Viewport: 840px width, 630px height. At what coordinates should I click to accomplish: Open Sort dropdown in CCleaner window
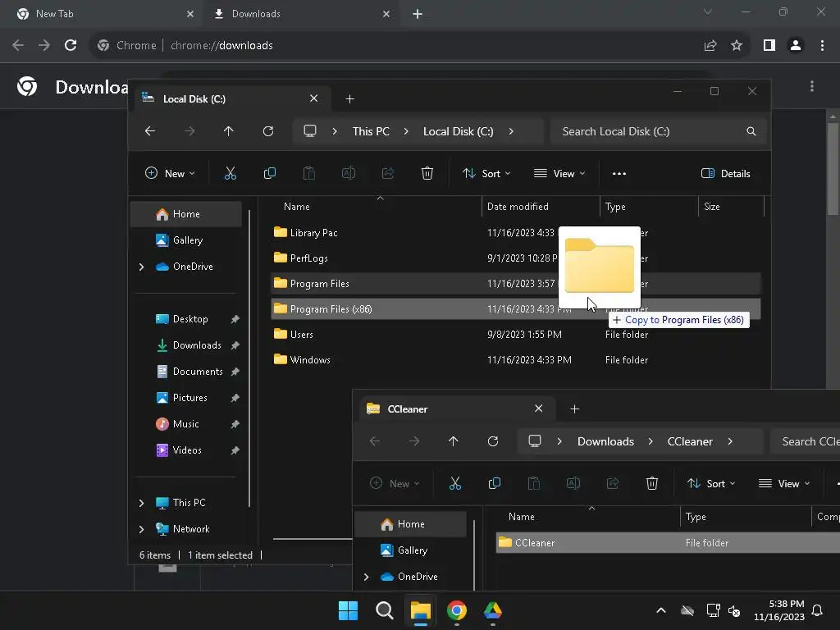coord(711,484)
